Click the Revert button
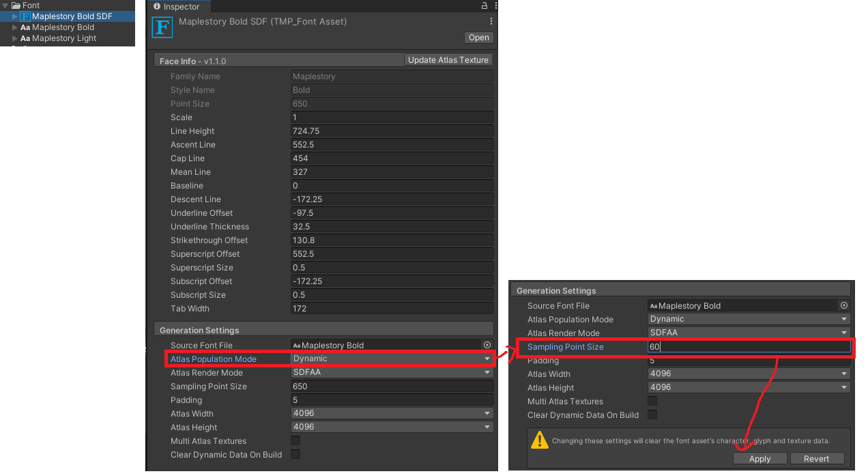The image size is (868, 476). [817, 459]
